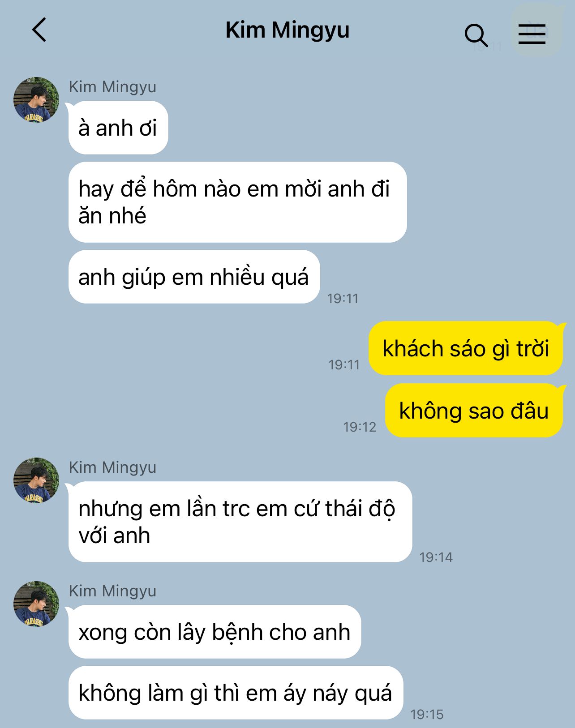Tap the back arrow icon

coord(39,30)
